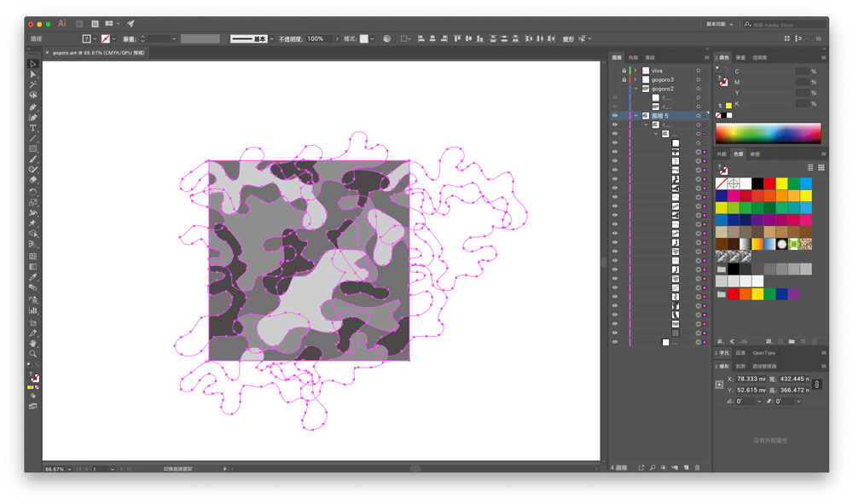This screenshot has width=853, height=504.
Task: Select the Direct Selection tool
Action: (33, 74)
